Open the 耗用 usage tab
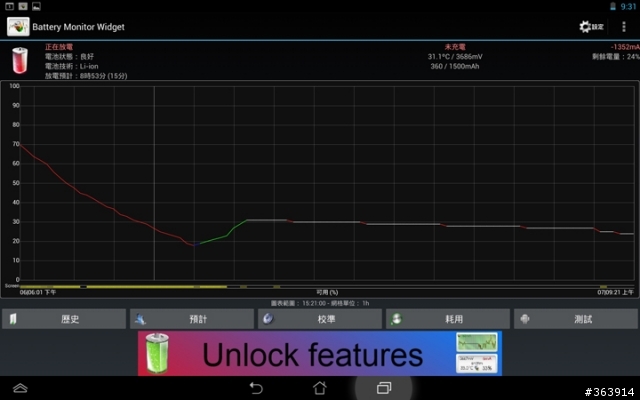The image size is (640, 400). pyautogui.click(x=448, y=319)
